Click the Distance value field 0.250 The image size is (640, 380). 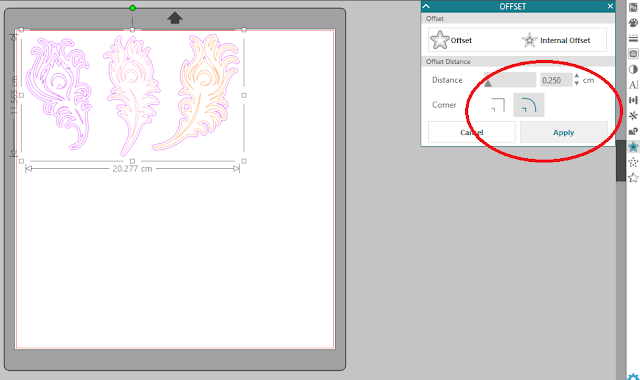tap(556, 80)
